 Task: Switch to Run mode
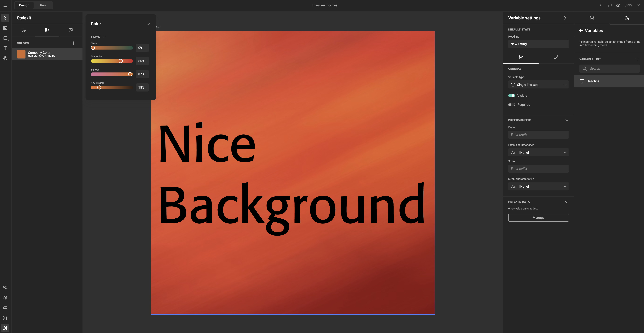point(43,5)
